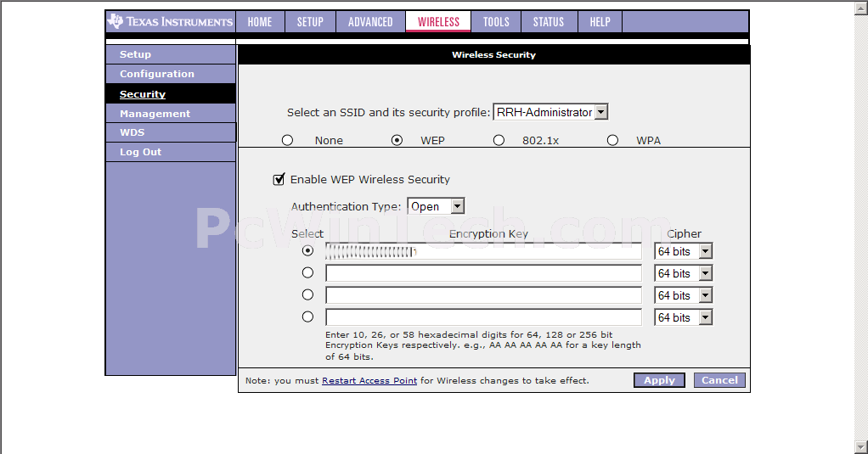Open the SETUP tab
Viewport: 868px width, 454px height.
pyautogui.click(x=310, y=21)
